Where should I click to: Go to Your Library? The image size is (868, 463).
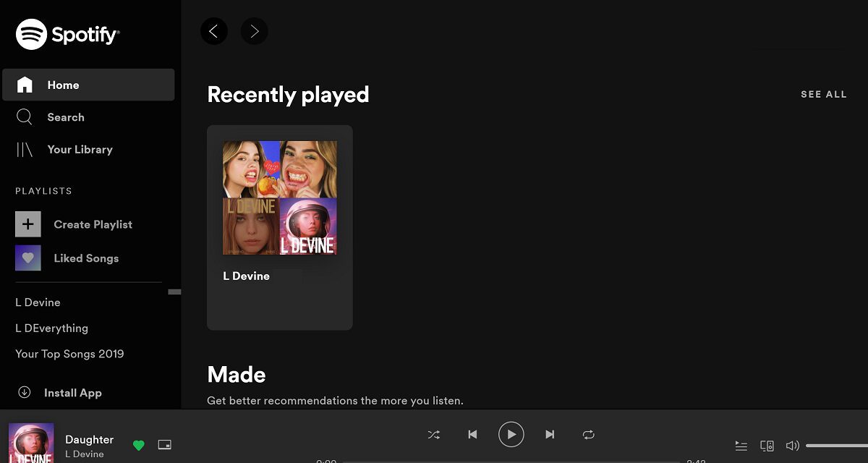[x=80, y=150]
